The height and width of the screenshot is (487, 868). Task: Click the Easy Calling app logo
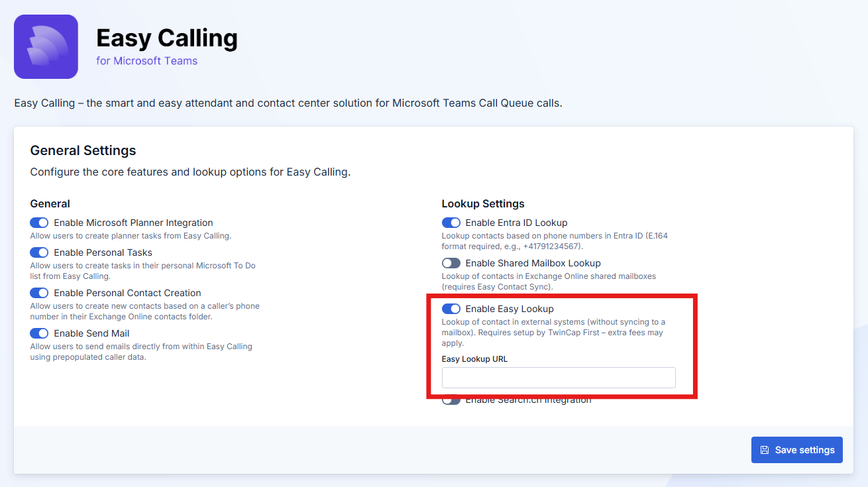point(46,47)
